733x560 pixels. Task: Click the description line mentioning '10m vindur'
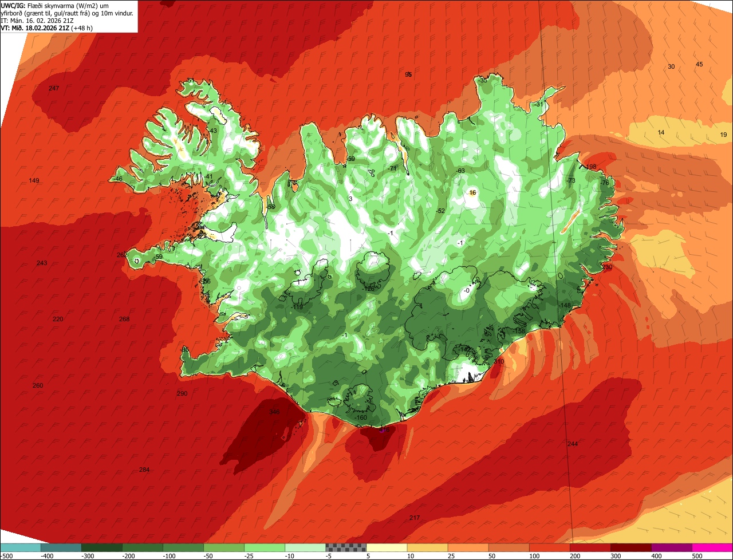[x=67, y=13]
